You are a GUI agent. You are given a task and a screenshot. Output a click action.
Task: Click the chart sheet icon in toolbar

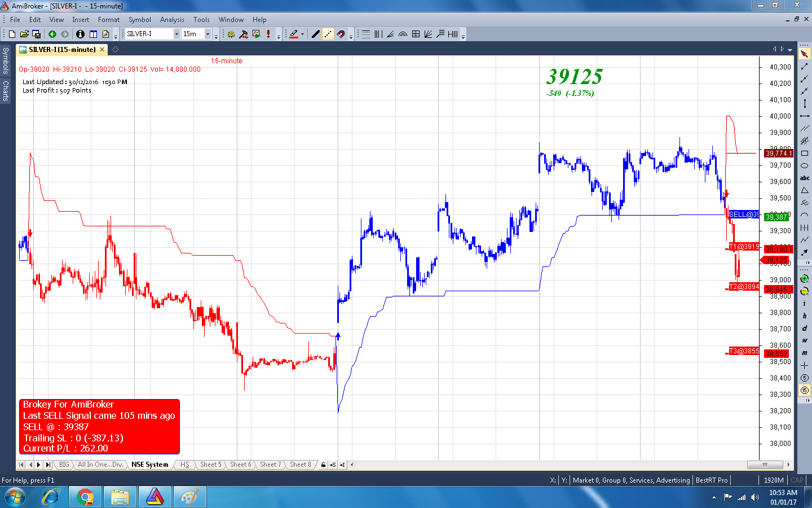(105, 34)
